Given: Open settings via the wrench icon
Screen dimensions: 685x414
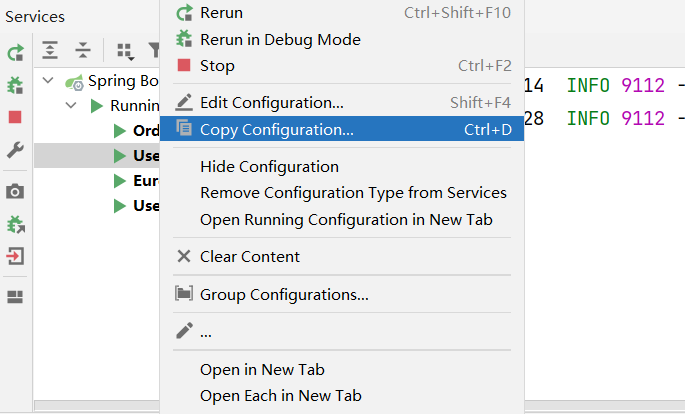Looking at the screenshot, I should (x=15, y=150).
